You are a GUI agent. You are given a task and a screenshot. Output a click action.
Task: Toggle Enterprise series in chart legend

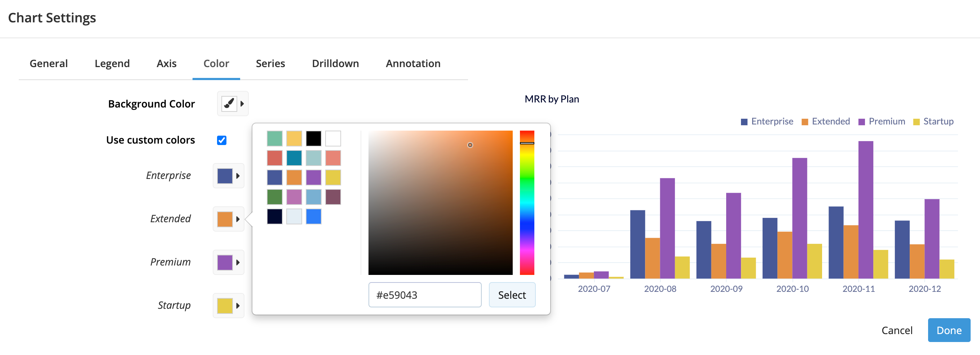(767, 121)
